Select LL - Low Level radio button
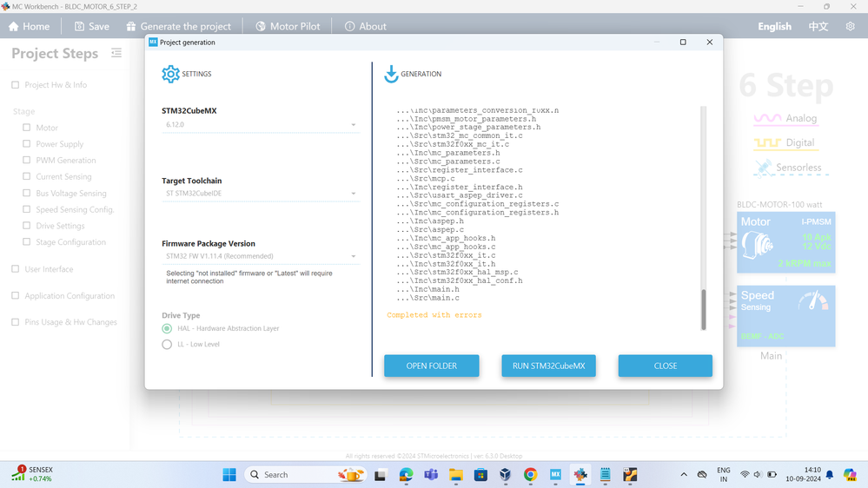 (x=167, y=344)
